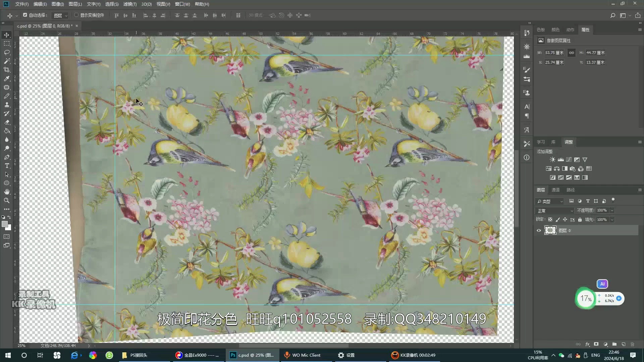Open the 滤镜(T) menu

point(130,4)
